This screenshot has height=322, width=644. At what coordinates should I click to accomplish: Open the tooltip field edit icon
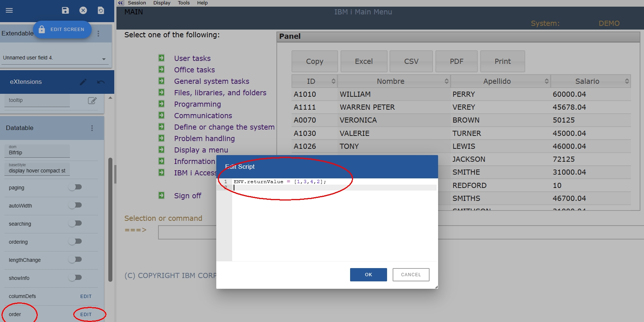point(92,100)
